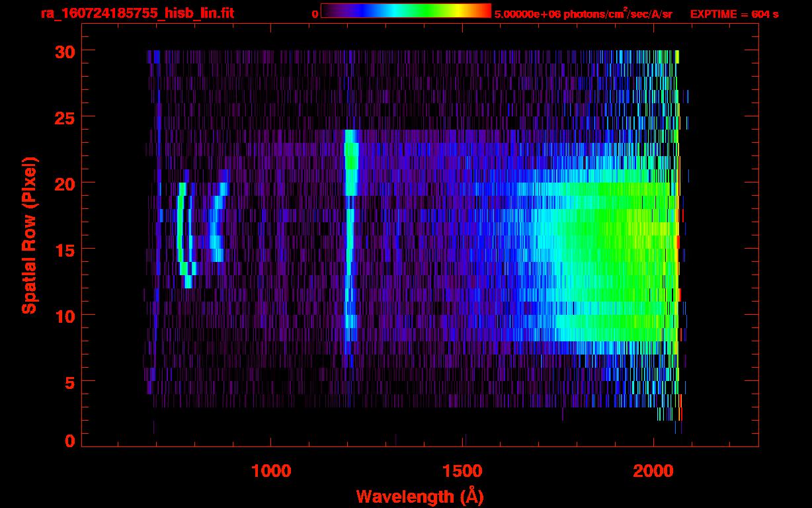
Task: Click the Spatial Row (Pixel) axis title
Action: [29, 235]
